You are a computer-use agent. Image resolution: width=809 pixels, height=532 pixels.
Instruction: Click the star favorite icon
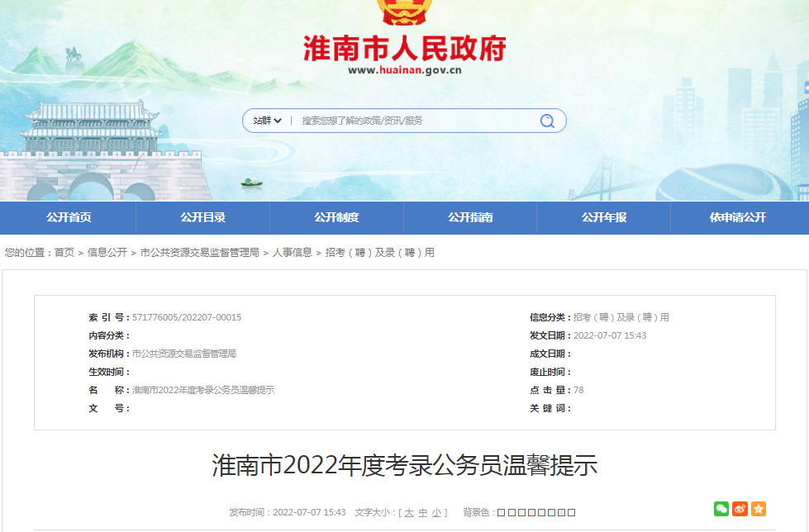coord(759,510)
